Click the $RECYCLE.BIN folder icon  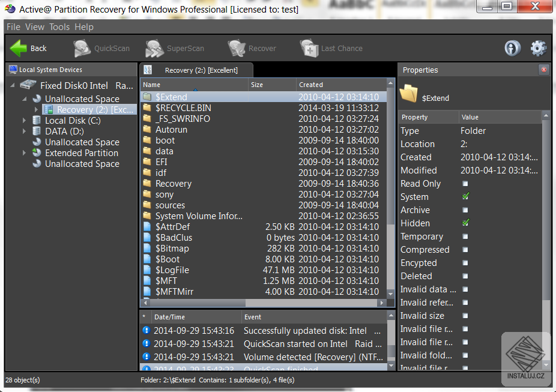click(147, 107)
